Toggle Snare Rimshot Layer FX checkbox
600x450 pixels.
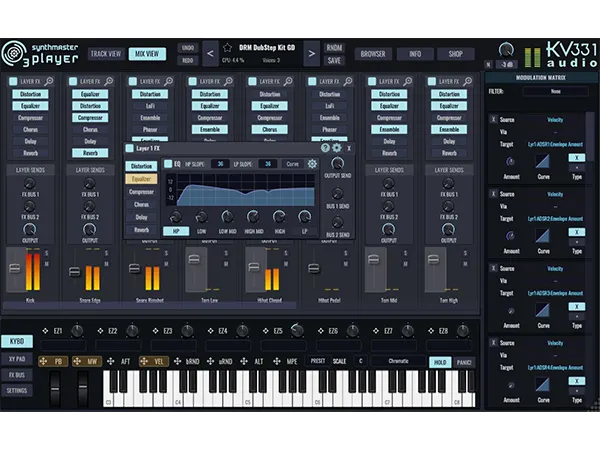(133, 81)
